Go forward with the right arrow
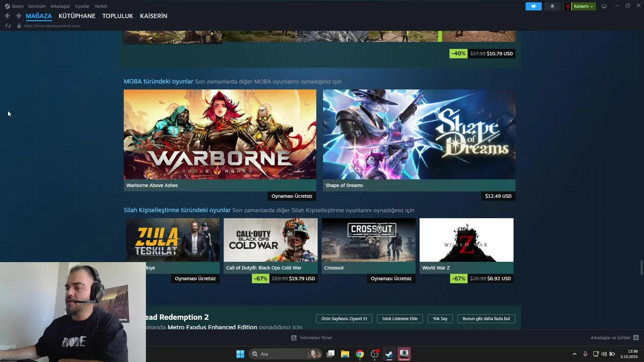 pyautogui.click(x=18, y=16)
